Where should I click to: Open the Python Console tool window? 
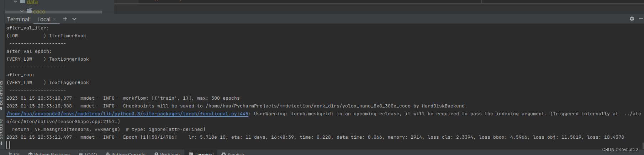coord(125,154)
